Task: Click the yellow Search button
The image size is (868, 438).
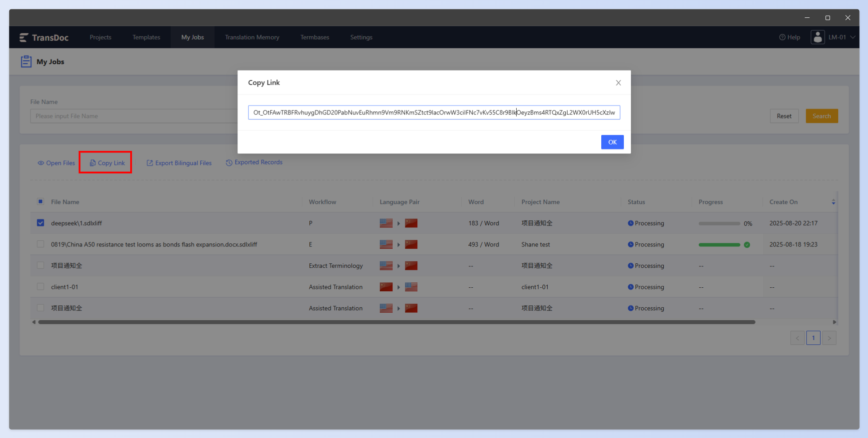Action: (x=822, y=116)
